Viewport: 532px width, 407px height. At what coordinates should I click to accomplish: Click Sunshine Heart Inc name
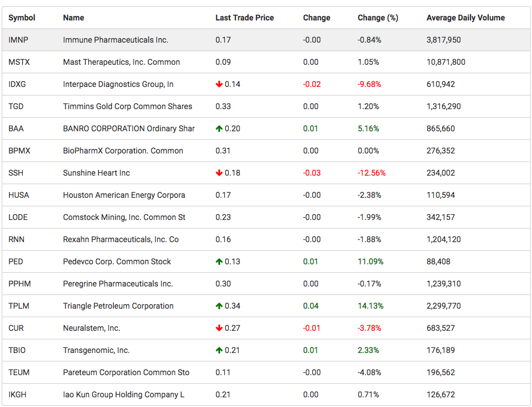click(x=96, y=173)
